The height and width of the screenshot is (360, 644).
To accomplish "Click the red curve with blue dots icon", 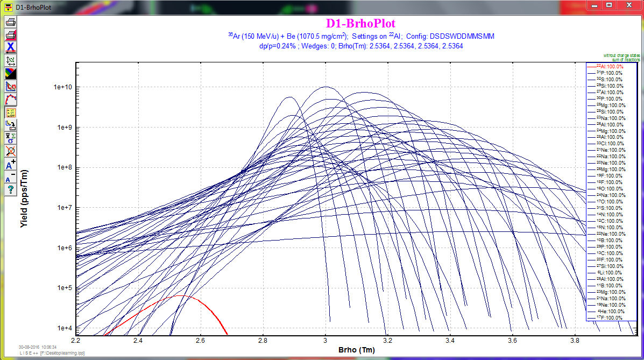I will [11, 99].
